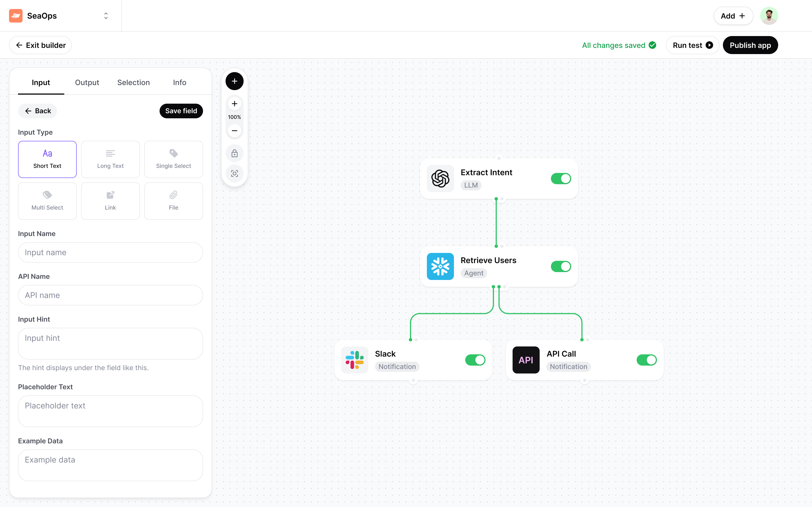Click the API icon on API Call node

[x=526, y=360]
